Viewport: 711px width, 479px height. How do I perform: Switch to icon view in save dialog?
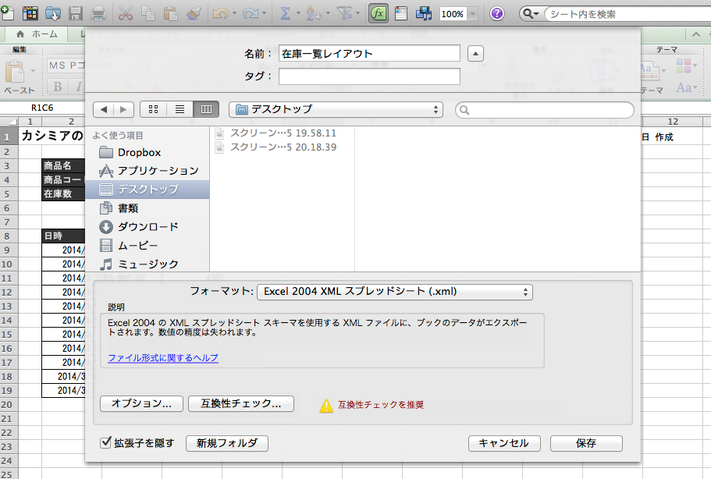[153, 109]
